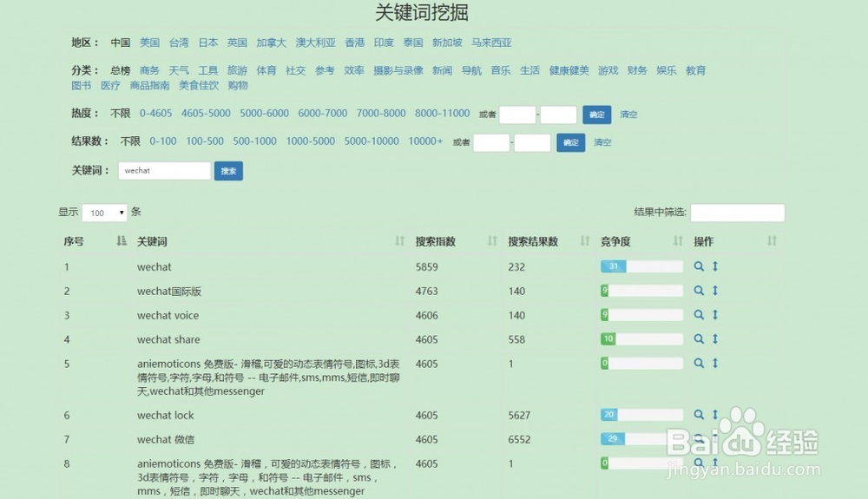Click magnifier icon for wechat国际版 row

[x=699, y=291]
